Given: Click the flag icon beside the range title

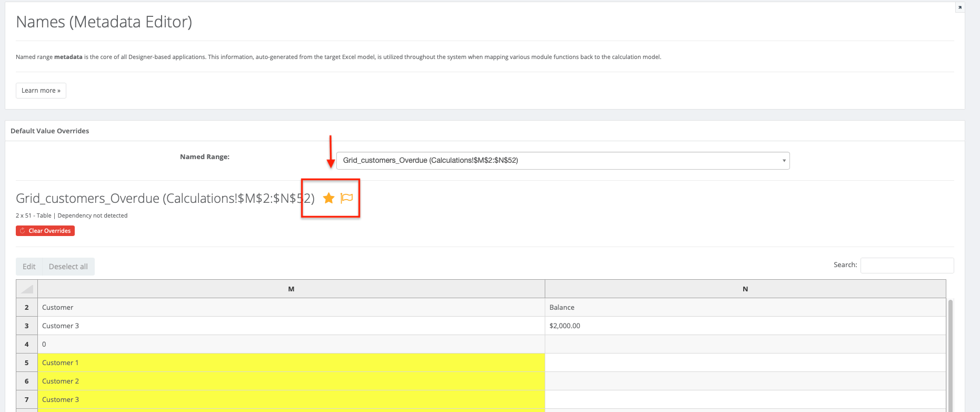Looking at the screenshot, I should (x=347, y=198).
